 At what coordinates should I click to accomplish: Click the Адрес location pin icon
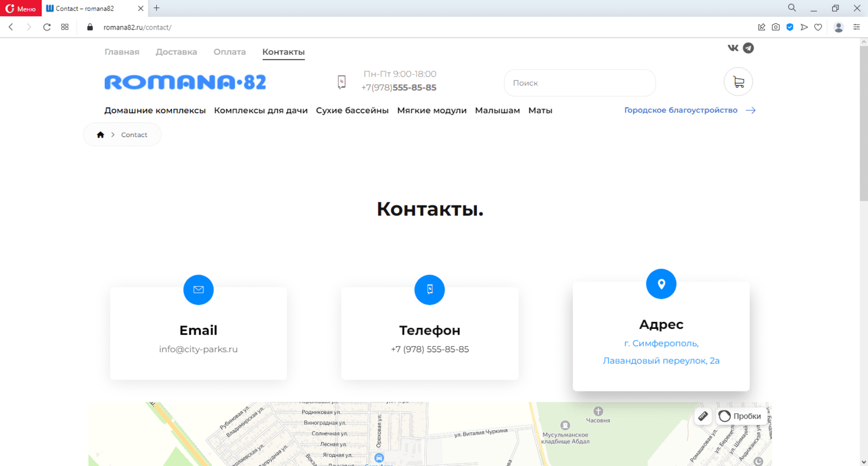[661, 284]
